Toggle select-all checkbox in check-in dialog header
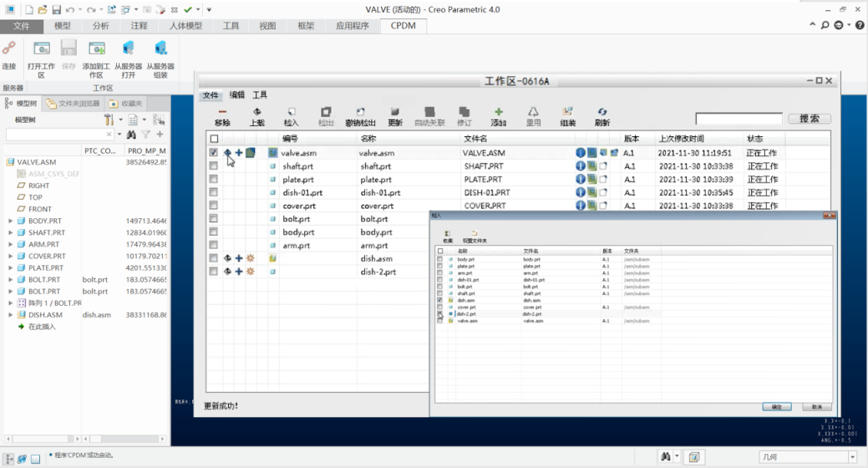The image size is (868, 468). [440, 251]
